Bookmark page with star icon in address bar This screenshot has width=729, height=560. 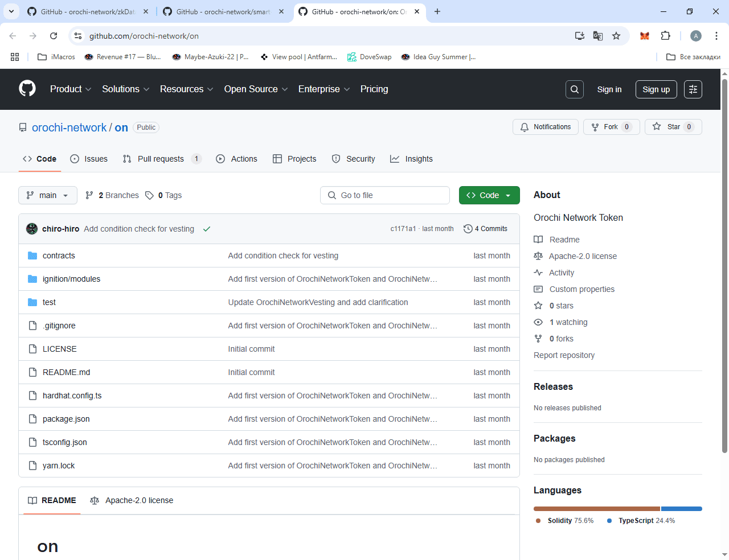tap(616, 36)
